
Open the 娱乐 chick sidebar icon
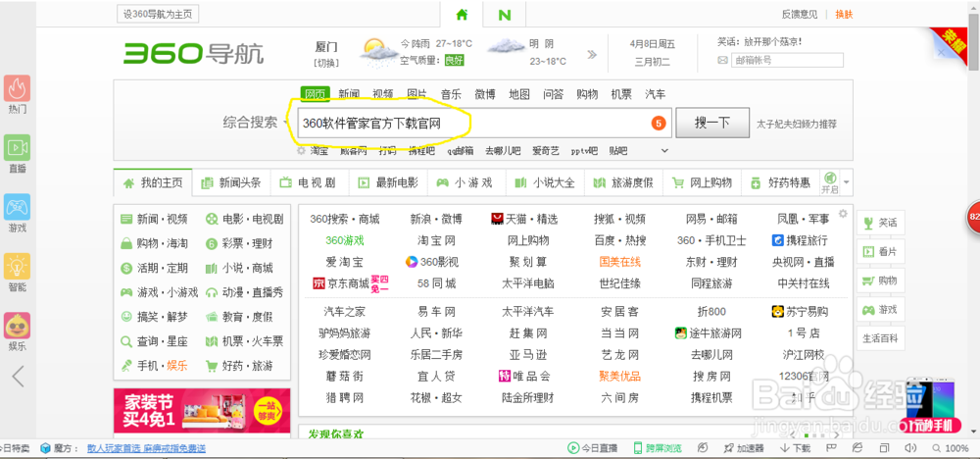point(18,326)
